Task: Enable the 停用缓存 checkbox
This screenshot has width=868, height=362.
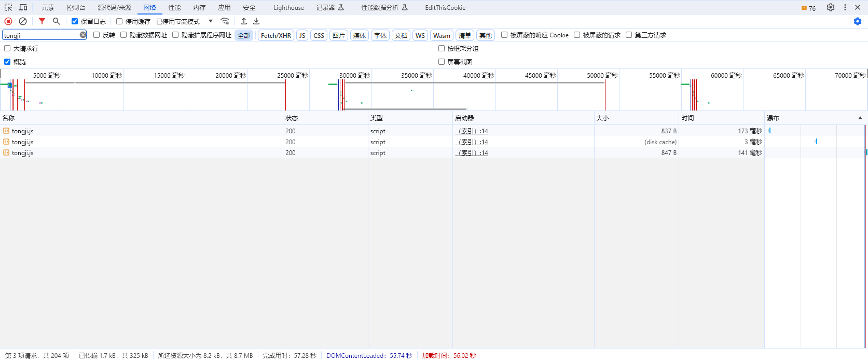Action: 119,21
